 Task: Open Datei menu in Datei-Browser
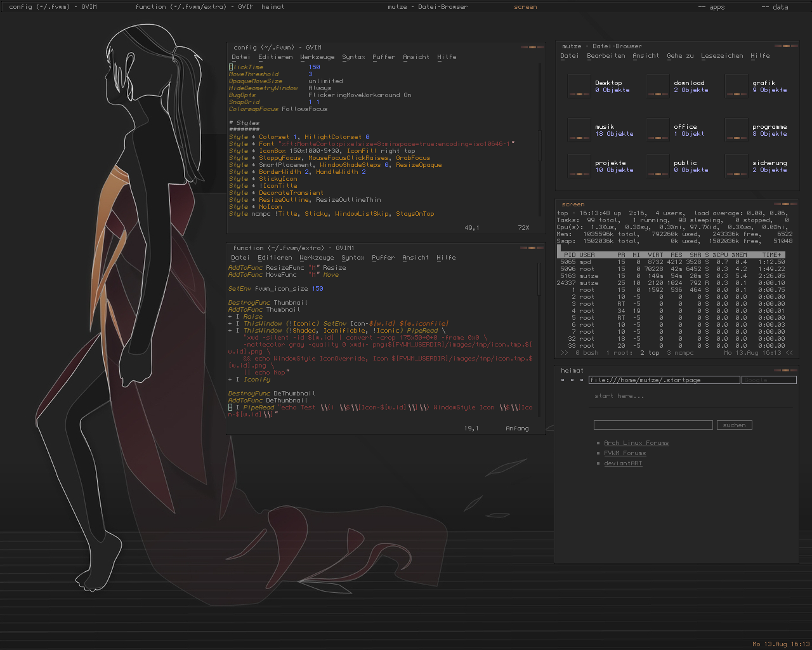pyautogui.click(x=569, y=56)
